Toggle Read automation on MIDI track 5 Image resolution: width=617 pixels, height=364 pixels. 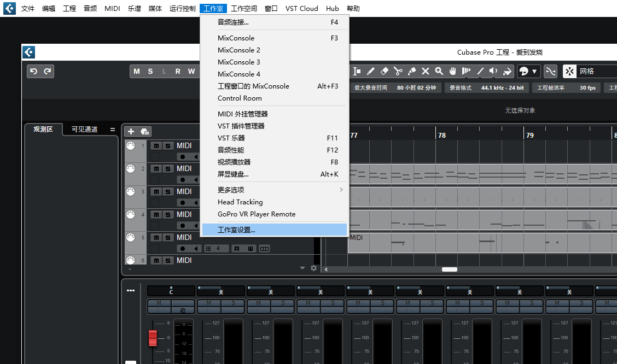pos(237,249)
